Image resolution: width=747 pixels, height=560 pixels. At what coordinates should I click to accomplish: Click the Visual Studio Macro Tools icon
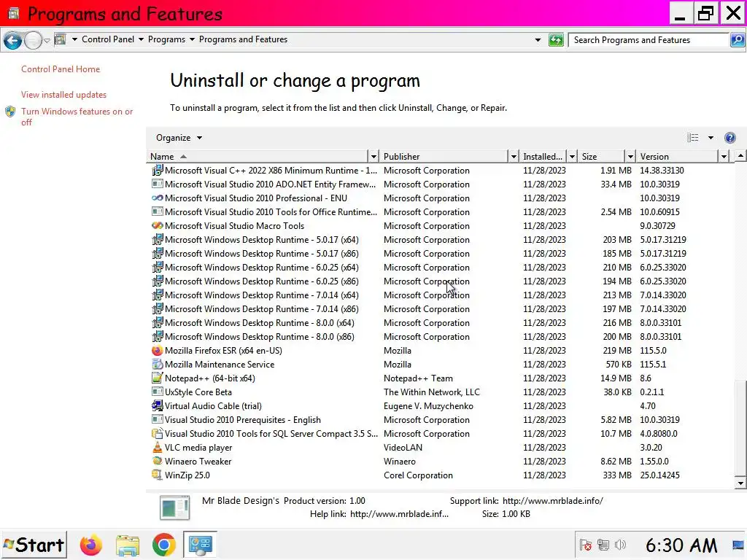158,226
